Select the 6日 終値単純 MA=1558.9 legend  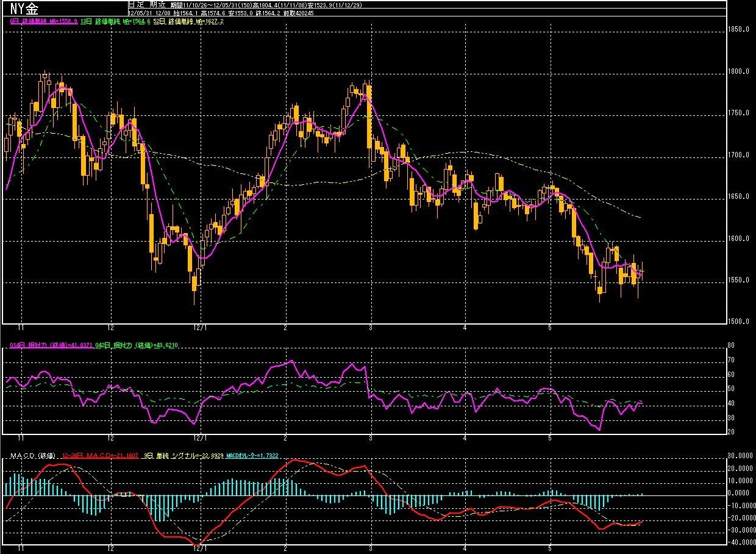coord(45,21)
